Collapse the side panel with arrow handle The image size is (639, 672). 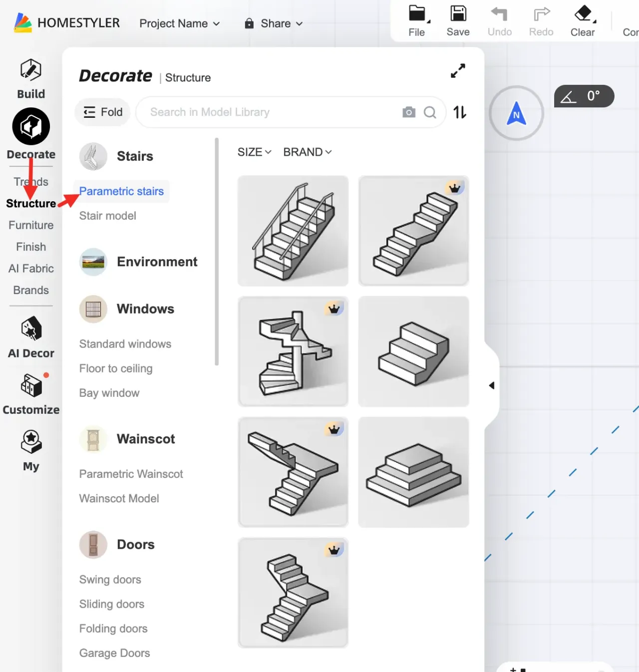(492, 385)
